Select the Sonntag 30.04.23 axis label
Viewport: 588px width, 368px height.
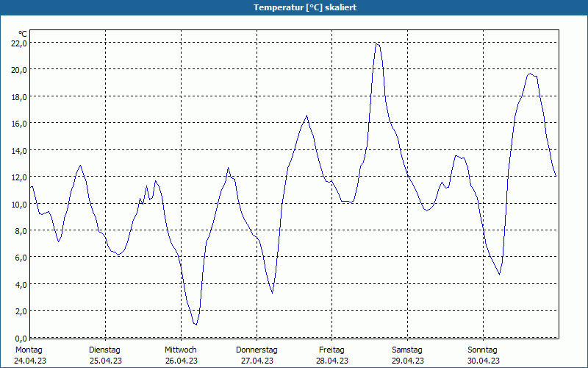click(483, 355)
